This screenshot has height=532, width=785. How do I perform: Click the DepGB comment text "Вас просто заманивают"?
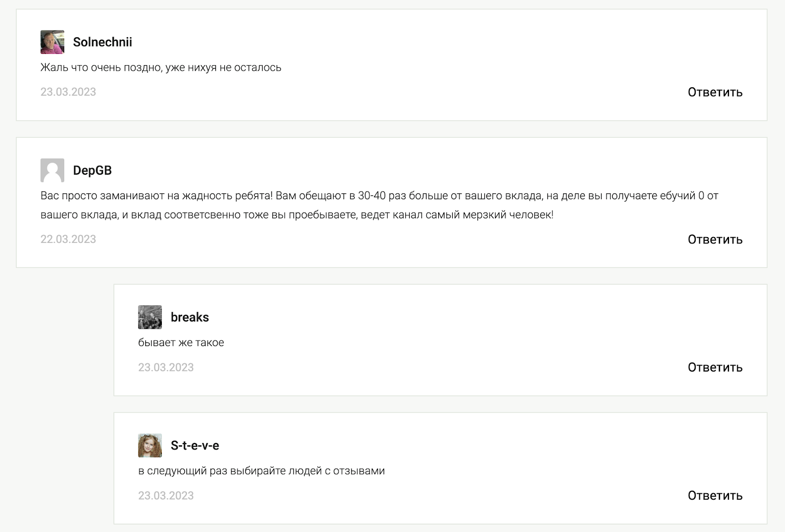379,205
